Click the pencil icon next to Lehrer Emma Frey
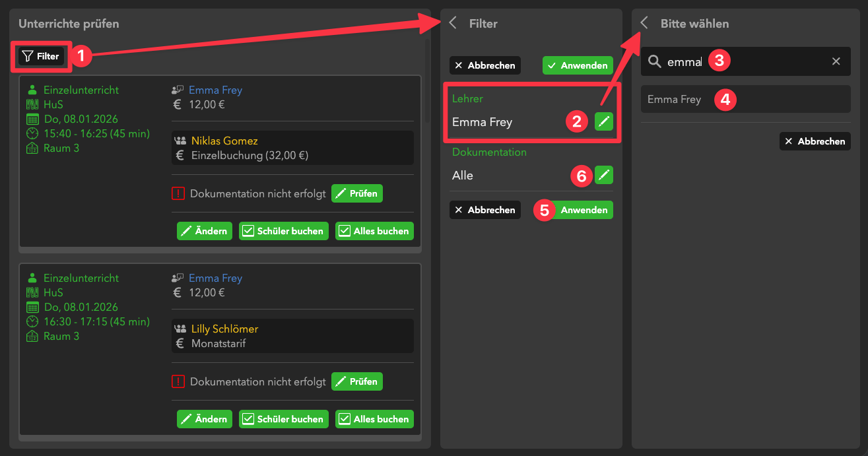This screenshot has height=456, width=868. pos(603,121)
